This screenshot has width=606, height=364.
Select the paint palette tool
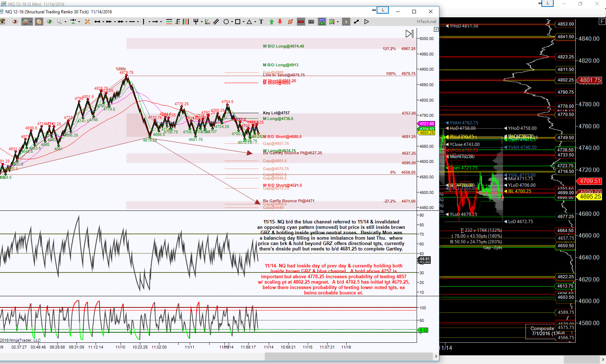tap(25, 22)
